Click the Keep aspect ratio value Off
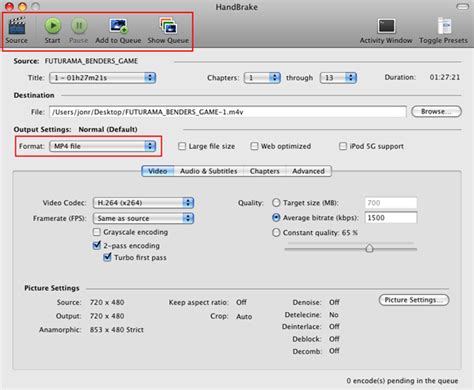This screenshot has height=390, width=474. click(x=241, y=302)
